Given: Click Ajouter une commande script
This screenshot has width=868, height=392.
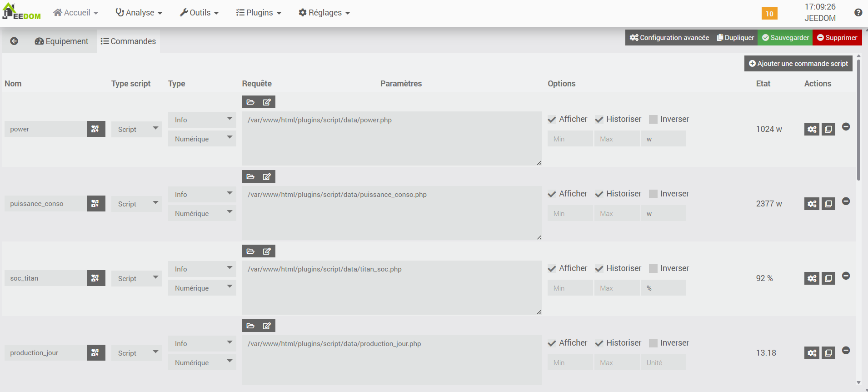Looking at the screenshot, I should coord(798,64).
